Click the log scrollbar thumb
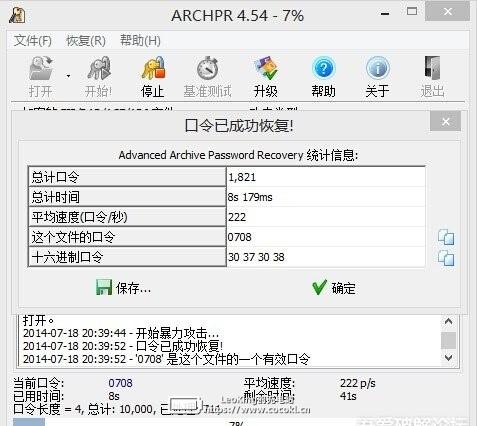This screenshot has height=426, width=477. click(449, 340)
